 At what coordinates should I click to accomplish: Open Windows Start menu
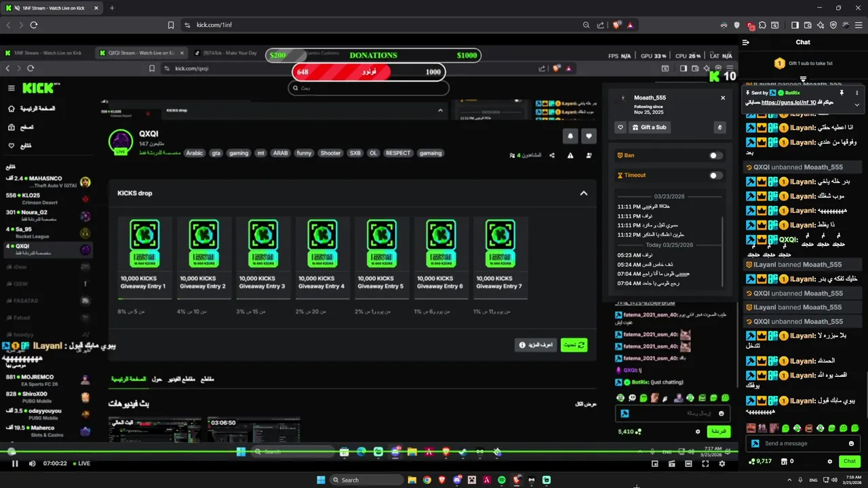321,480
